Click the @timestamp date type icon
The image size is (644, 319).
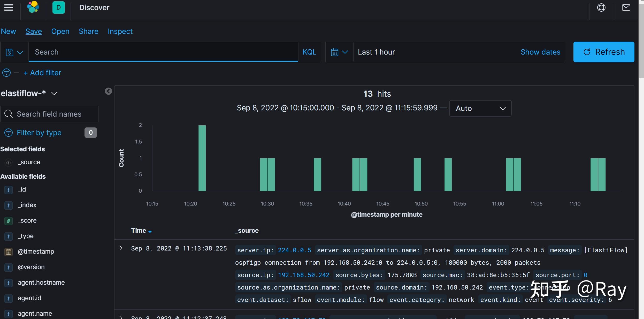point(9,252)
